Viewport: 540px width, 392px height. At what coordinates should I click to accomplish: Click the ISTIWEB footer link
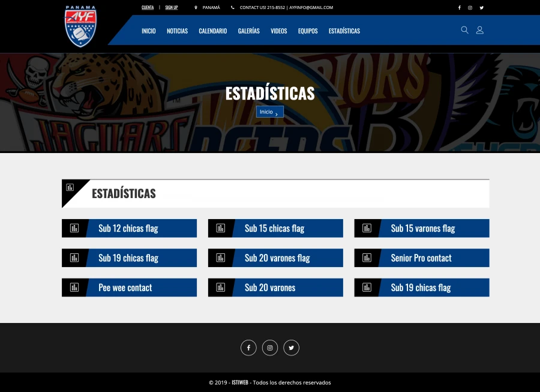point(240,382)
